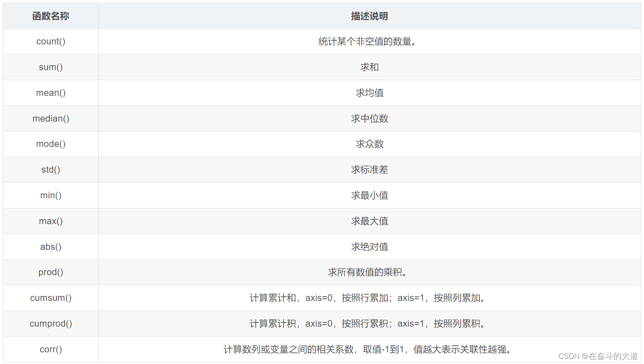
Task: Click the 求和 description cell
Action: point(369,67)
